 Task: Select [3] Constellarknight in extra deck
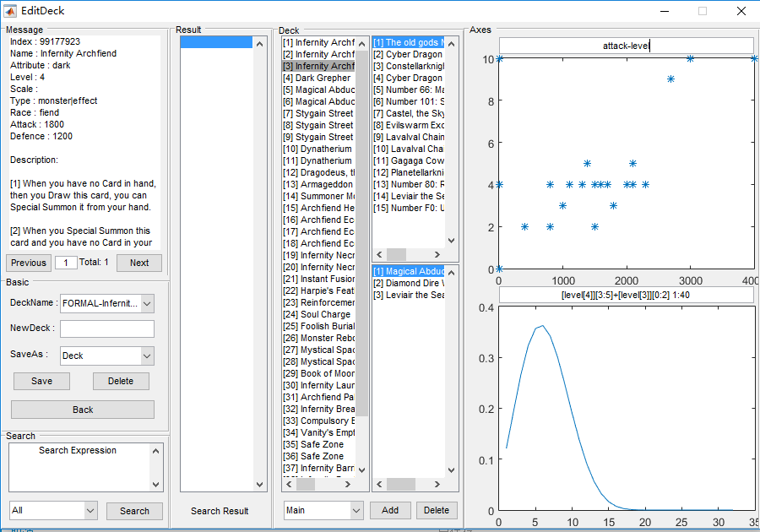click(x=409, y=66)
